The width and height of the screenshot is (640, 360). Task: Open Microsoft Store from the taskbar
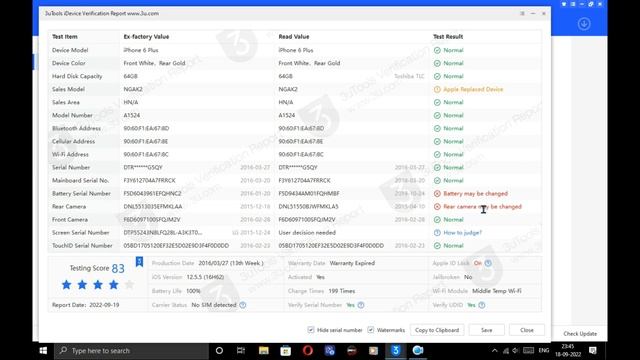point(286,351)
